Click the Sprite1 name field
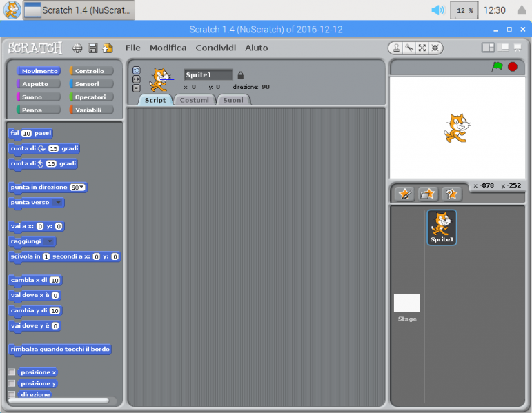 click(208, 75)
